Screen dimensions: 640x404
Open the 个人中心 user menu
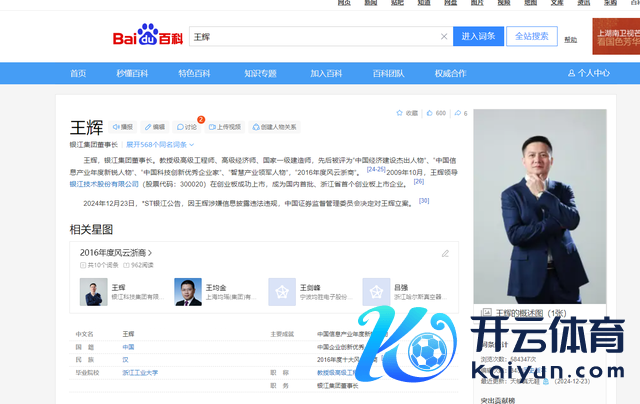[x=588, y=73]
